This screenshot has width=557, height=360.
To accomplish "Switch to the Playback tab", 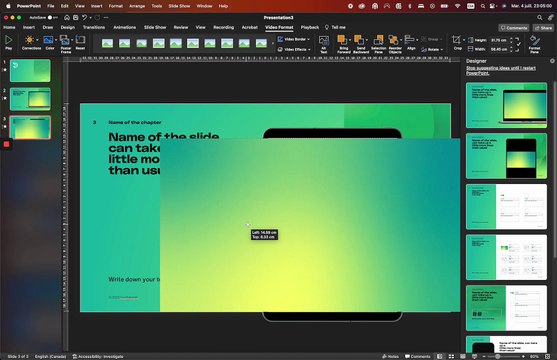I will [x=310, y=27].
